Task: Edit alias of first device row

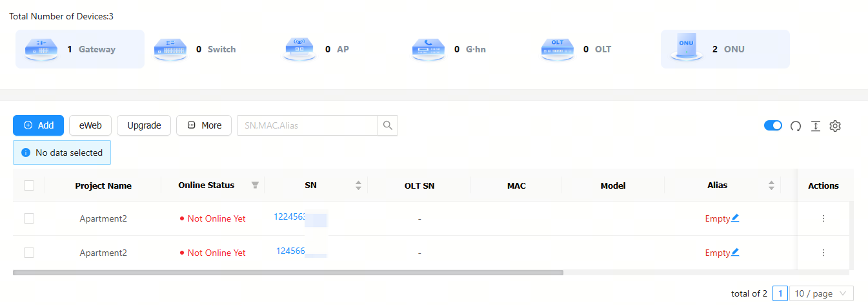Action: 735,218
